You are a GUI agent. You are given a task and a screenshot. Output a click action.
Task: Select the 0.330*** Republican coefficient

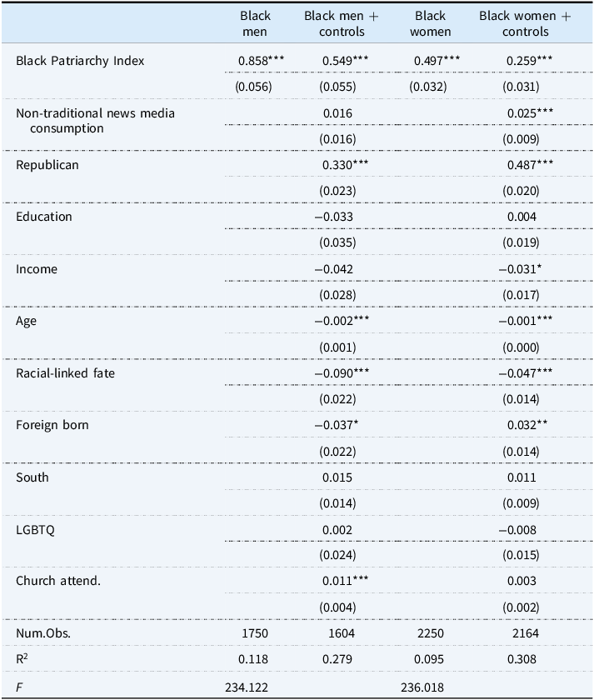tap(346, 165)
